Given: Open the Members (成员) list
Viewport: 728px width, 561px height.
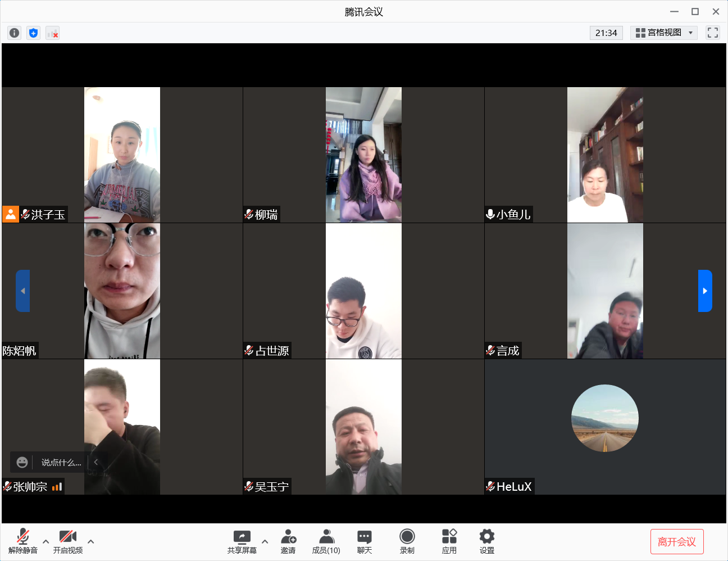Looking at the screenshot, I should point(326,541).
